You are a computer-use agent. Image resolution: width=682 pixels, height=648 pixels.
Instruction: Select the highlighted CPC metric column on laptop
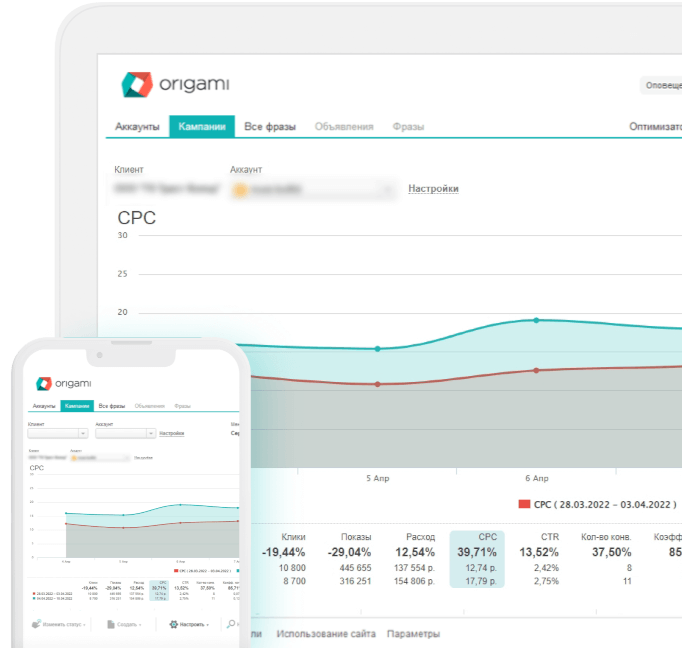tap(477, 559)
